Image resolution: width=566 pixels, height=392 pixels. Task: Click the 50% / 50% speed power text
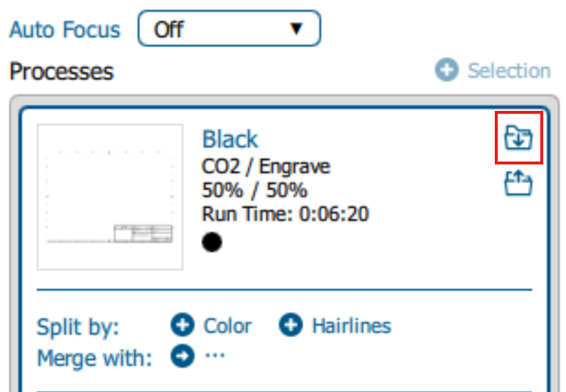pyautogui.click(x=255, y=190)
